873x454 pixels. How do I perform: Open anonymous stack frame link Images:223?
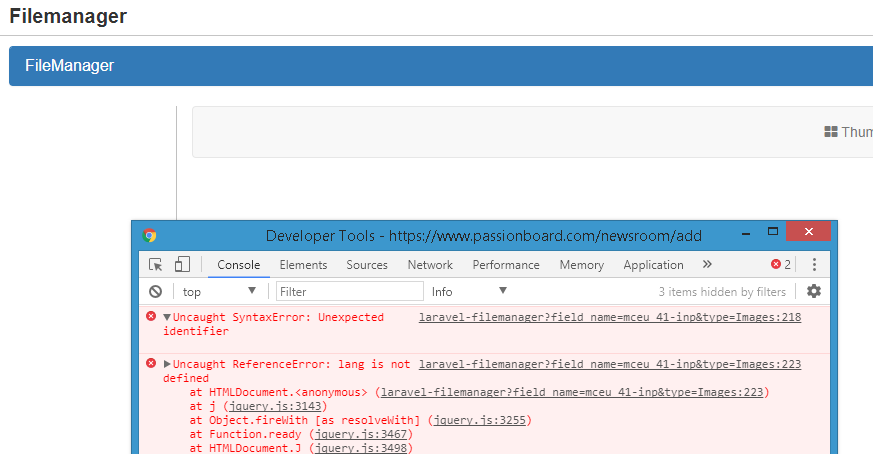pos(572,392)
